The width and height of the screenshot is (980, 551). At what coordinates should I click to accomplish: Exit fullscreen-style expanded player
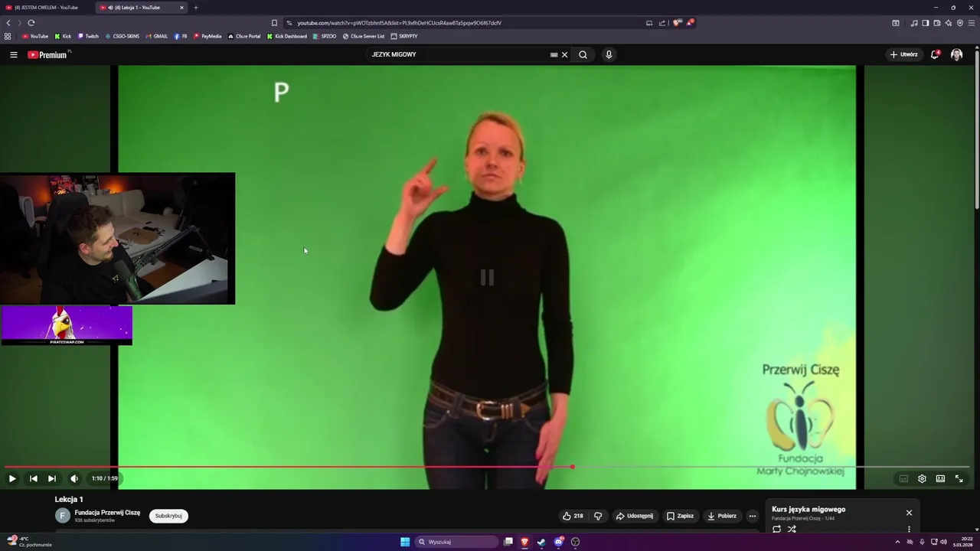point(959,478)
